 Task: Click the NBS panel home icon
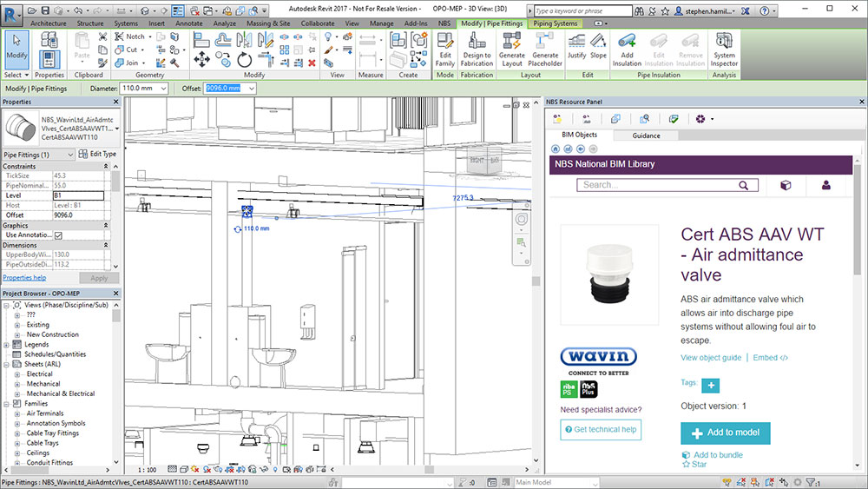tap(556, 149)
